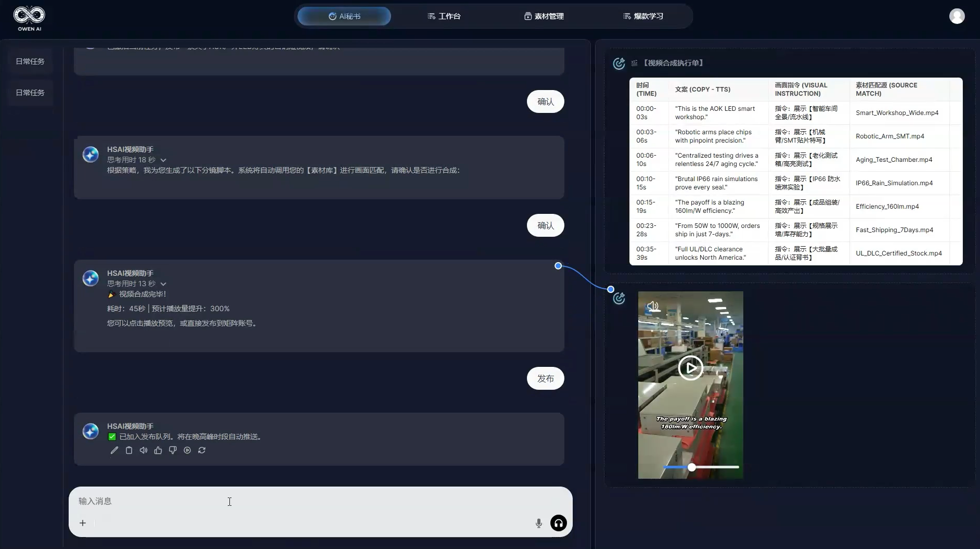Mute the video preview sound

(x=653, y=306)
